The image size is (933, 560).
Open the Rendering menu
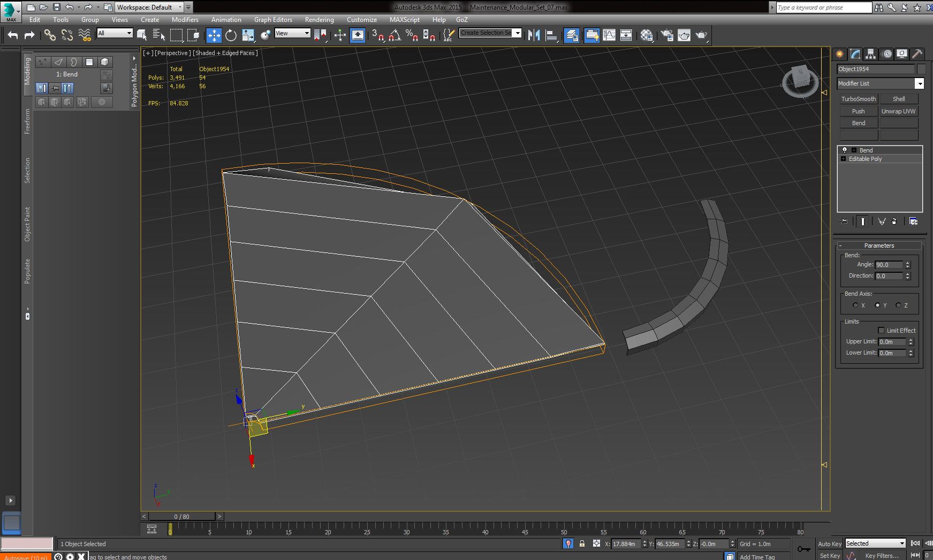(x=319, y=20)
